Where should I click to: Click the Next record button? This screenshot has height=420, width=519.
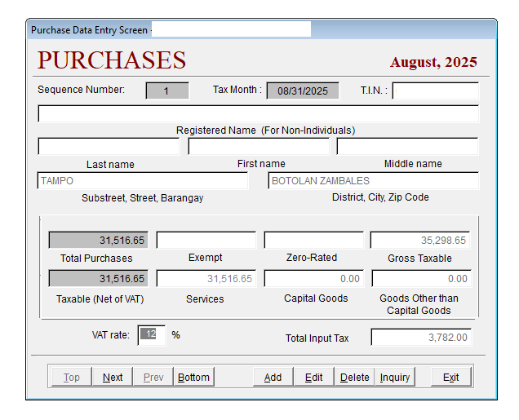pyautogui.click(x=113, y=377)
